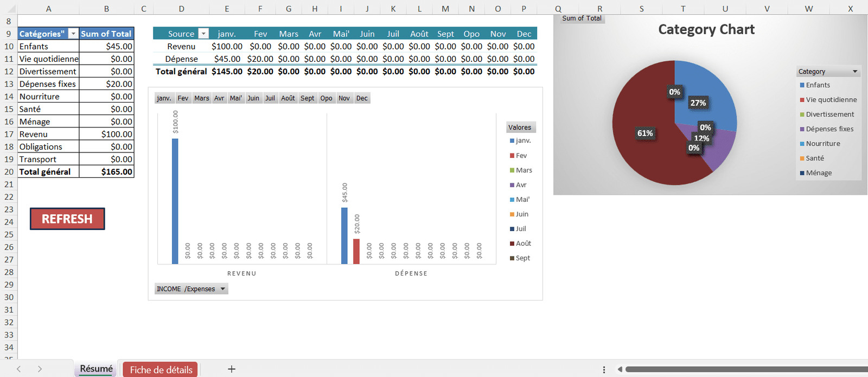Open the Catégories pivot filter dropdown

click(x=73, y=34)
